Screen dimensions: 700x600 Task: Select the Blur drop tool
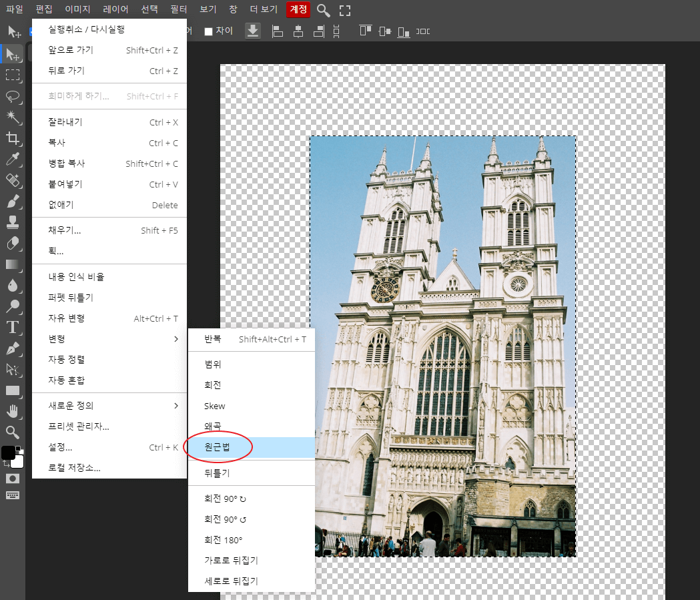[x=13, y=285]
